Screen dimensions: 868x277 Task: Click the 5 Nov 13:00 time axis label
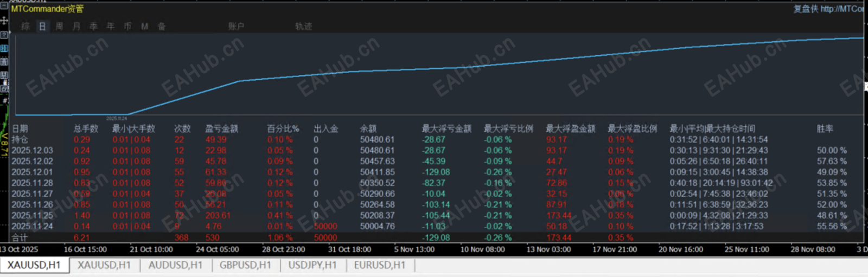(414, 249)
